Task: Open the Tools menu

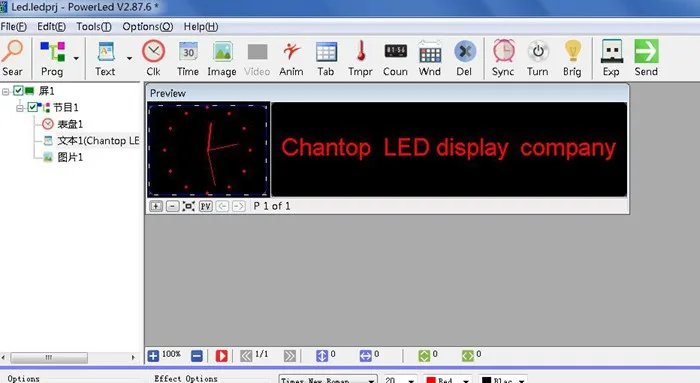Action: pyautogui.click(x=94, y=27)
